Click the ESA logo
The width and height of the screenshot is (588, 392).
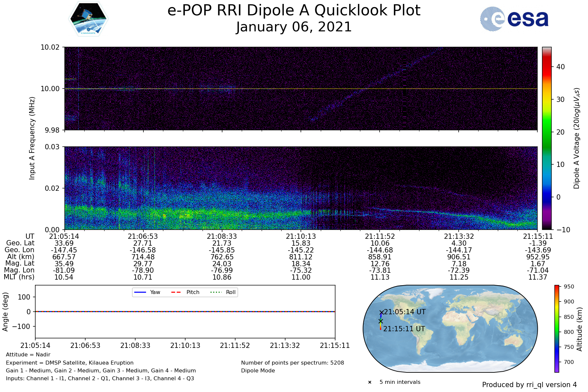[x=514, y=19]
